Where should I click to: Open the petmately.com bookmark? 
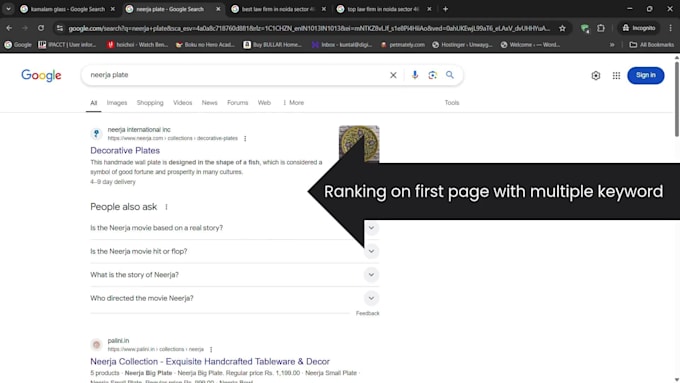(403, 45)
